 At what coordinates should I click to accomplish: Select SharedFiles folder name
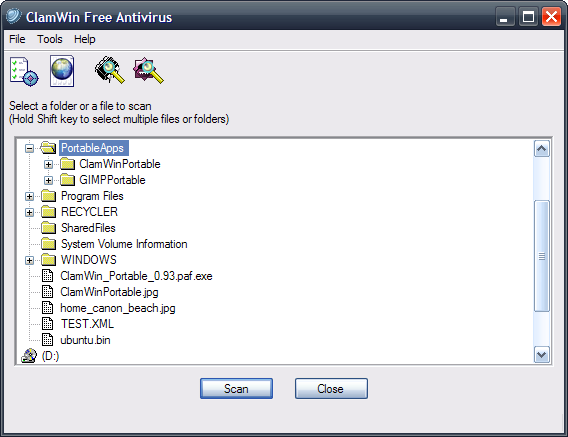(x=88, y=228)
